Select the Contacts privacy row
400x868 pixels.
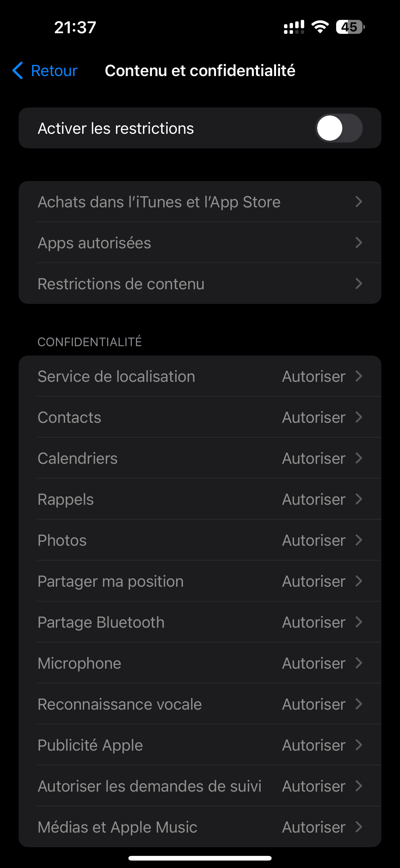click(x=200, y=417)
